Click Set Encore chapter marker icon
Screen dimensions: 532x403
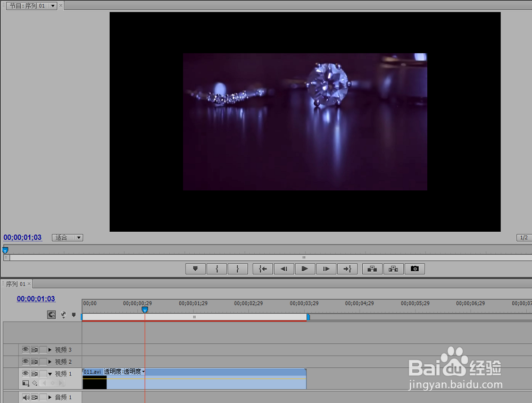tap(63, 315)
